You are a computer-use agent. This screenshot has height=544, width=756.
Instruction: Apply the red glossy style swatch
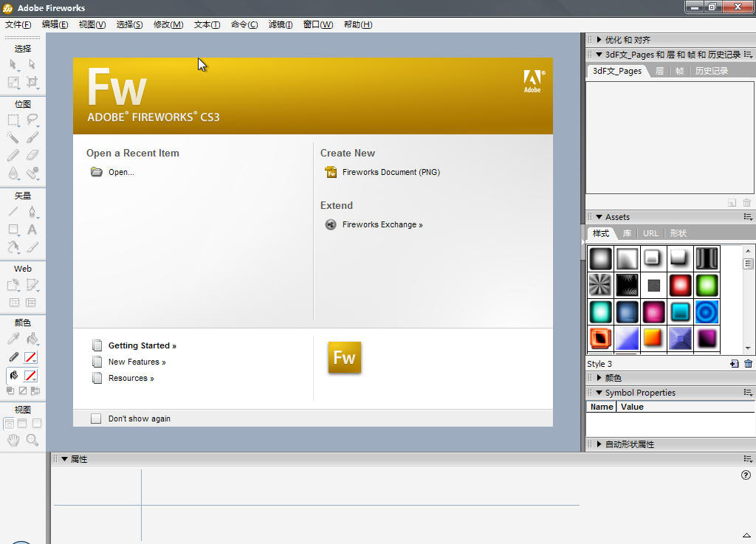pos(680,285)
